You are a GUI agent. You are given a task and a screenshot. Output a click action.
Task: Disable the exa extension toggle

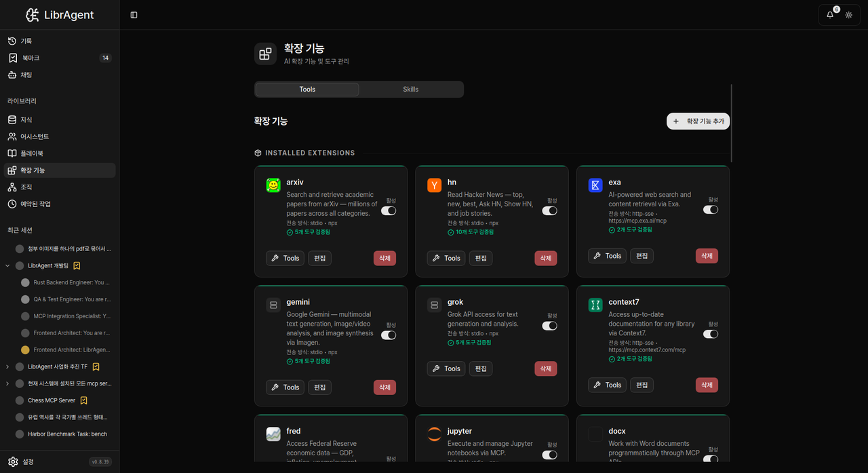(711, 210)
